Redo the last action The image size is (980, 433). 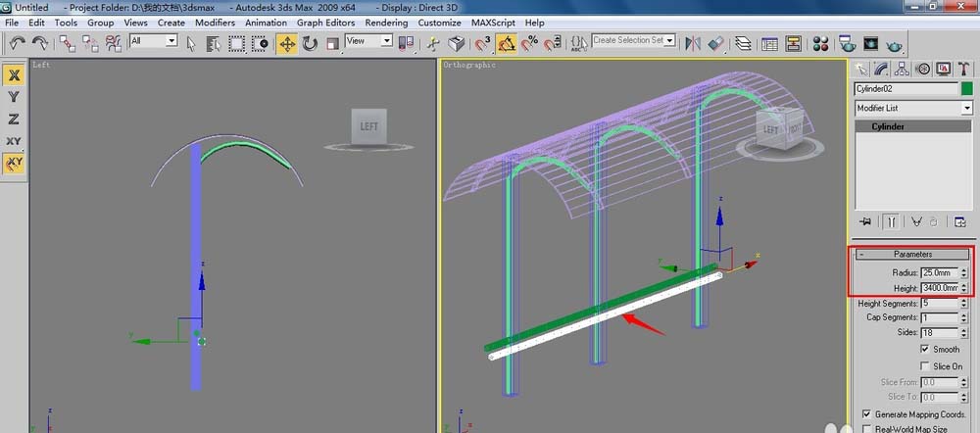40,43
